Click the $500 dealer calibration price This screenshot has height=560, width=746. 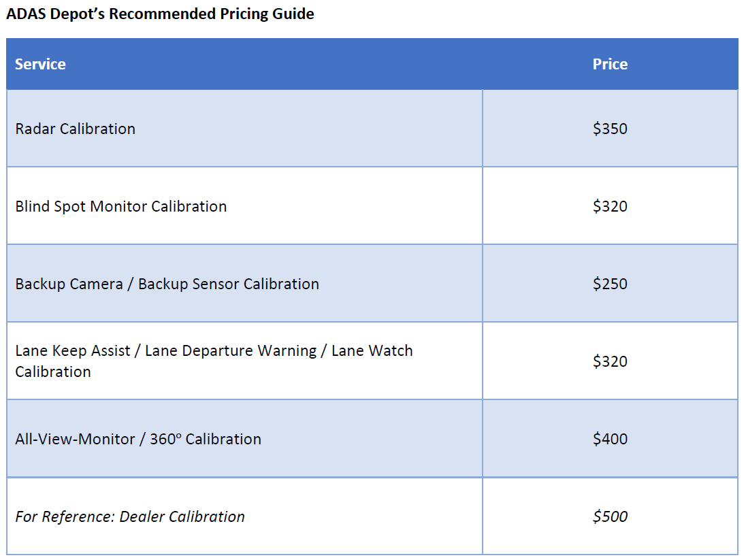coord(610,516)
